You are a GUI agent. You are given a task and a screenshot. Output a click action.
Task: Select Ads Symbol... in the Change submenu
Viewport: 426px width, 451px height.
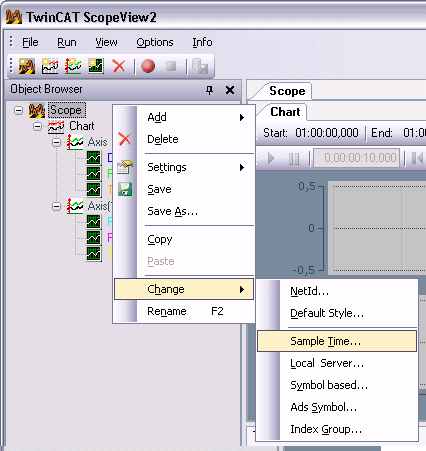coord(337,407)
